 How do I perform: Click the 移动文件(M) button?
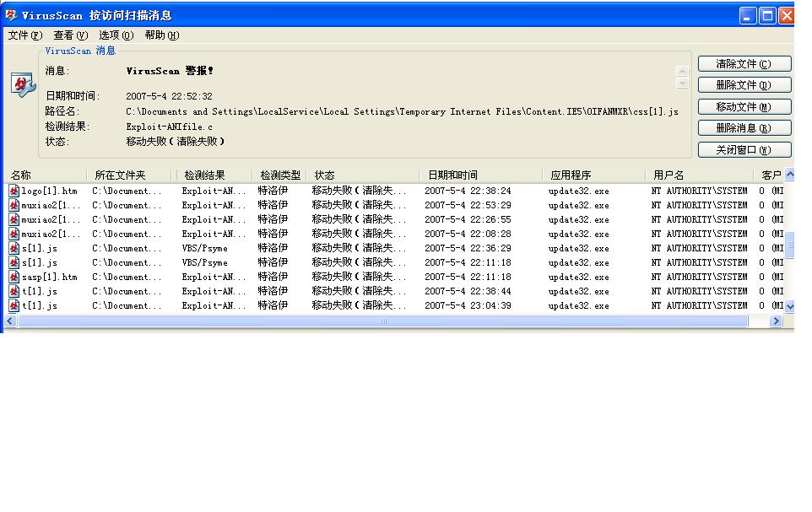point(744,106)
